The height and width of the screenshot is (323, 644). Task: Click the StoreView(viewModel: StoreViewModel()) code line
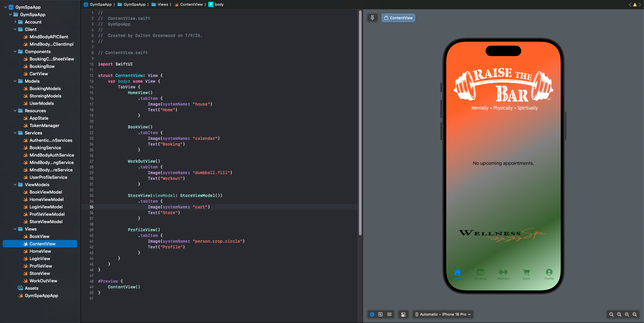coord(175,196)
